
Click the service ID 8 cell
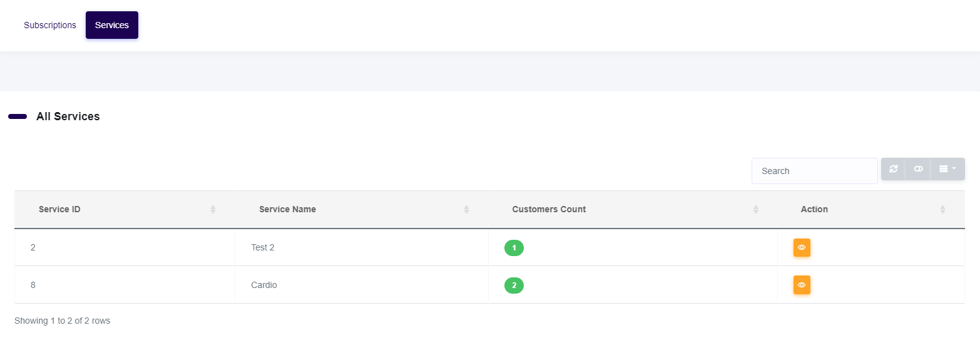(x=33, y=285)
